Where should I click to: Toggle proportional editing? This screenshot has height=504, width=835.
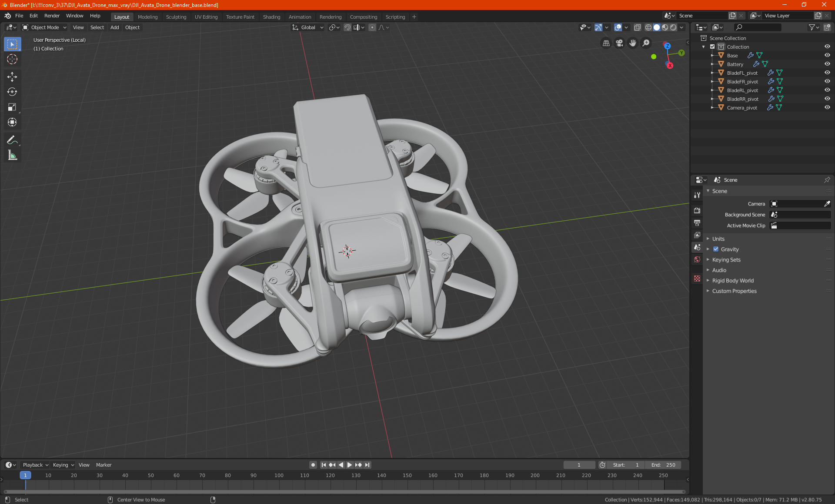pos(372,27)
